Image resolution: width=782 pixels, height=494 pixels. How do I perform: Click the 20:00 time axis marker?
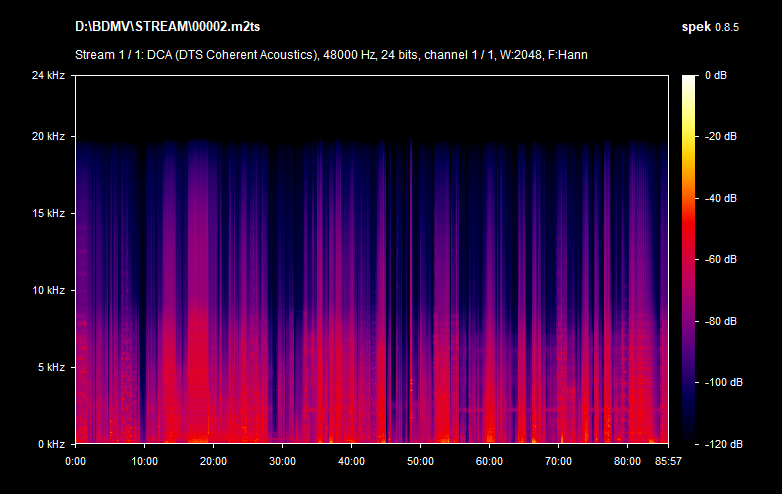[213, 462]
